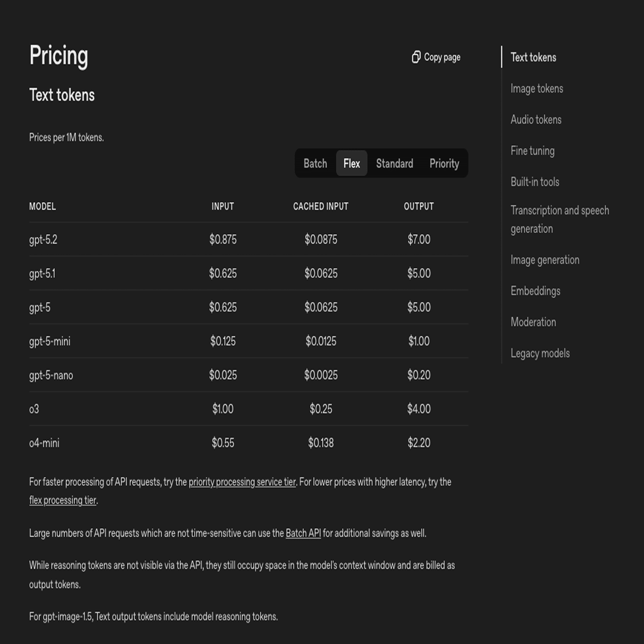Navigate to the Image generation section
Viewport: 644px width, 644px height.
click(x=545, y=260)
